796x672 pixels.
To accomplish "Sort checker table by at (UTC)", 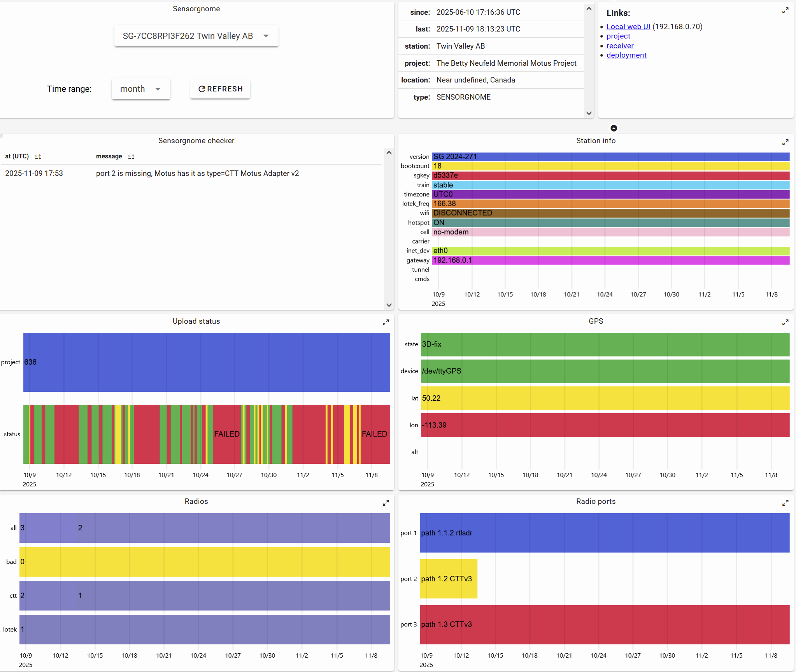I will (38, 156).
